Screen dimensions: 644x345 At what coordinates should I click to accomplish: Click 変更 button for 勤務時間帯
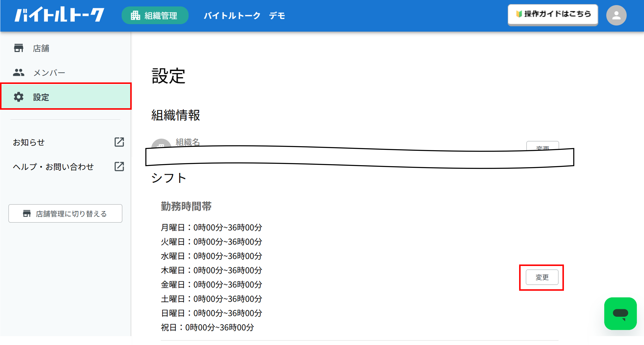[x=542, y=277]
